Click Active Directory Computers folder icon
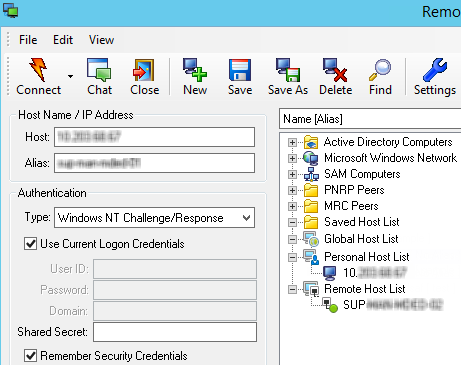The height and width of the screenshot is (365, 461). pyautogui.click(x=311, y=142)
